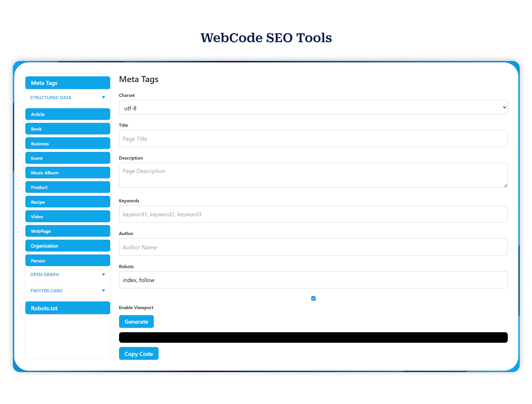This screenshot has width=532, height=404.
Task: Open the Event schema generator
Action: (68, 158)
